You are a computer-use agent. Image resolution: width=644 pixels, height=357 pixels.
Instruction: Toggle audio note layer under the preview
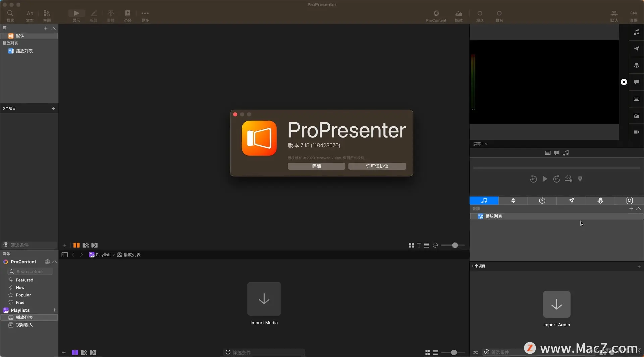(566, 153)
